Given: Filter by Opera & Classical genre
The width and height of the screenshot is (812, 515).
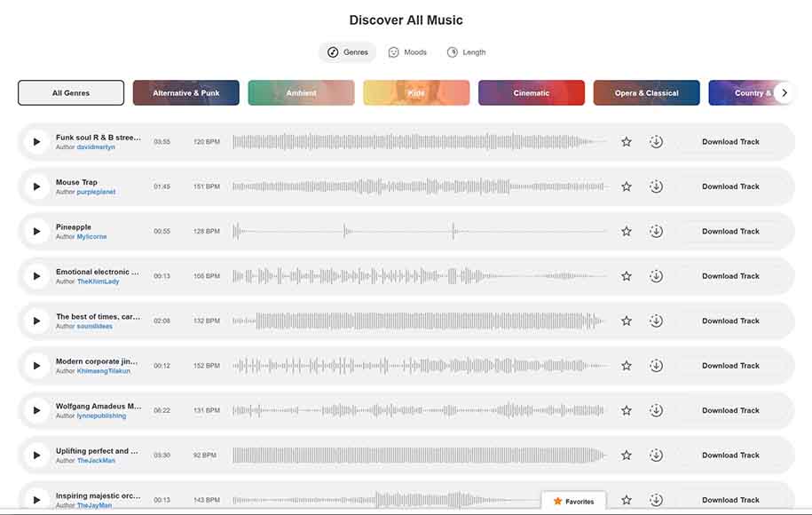Looking at the screenshot, I should point(647,92).
